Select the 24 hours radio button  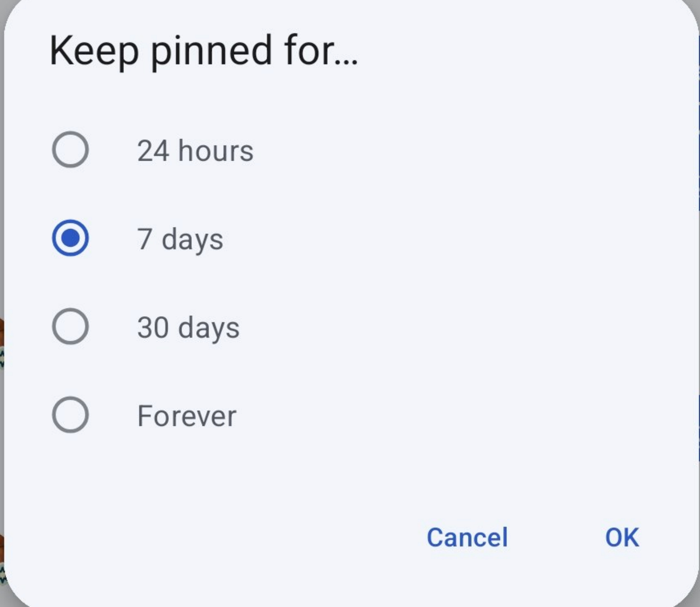[70, 150]
